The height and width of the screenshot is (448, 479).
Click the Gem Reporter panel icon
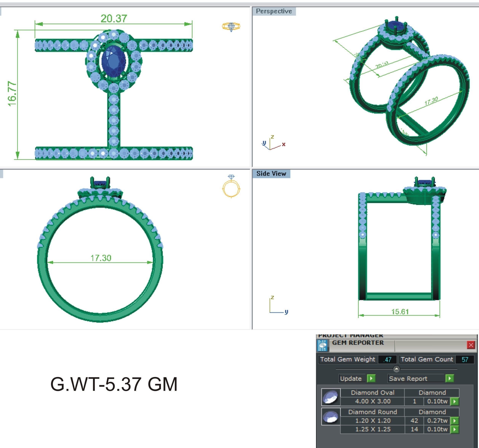click(x=322, y=345)
